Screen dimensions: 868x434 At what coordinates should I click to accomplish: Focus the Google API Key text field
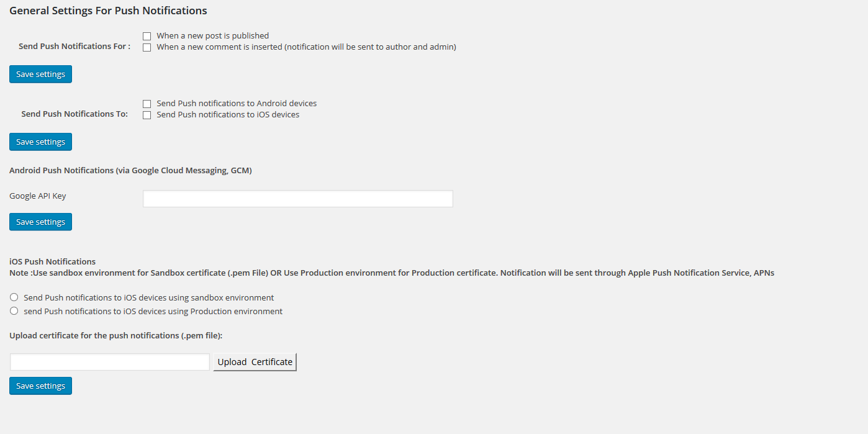coord(298,199)
